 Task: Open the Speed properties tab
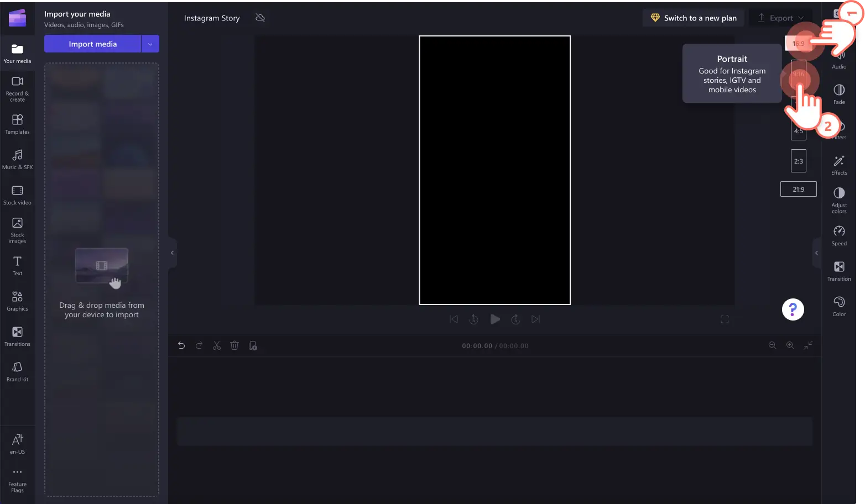[839, 235]
